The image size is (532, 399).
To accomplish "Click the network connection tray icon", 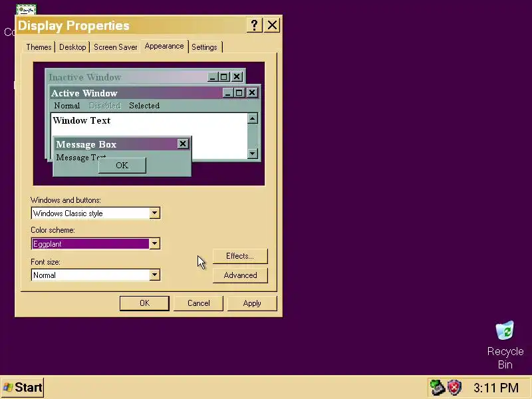I will (x=438, y=388).
